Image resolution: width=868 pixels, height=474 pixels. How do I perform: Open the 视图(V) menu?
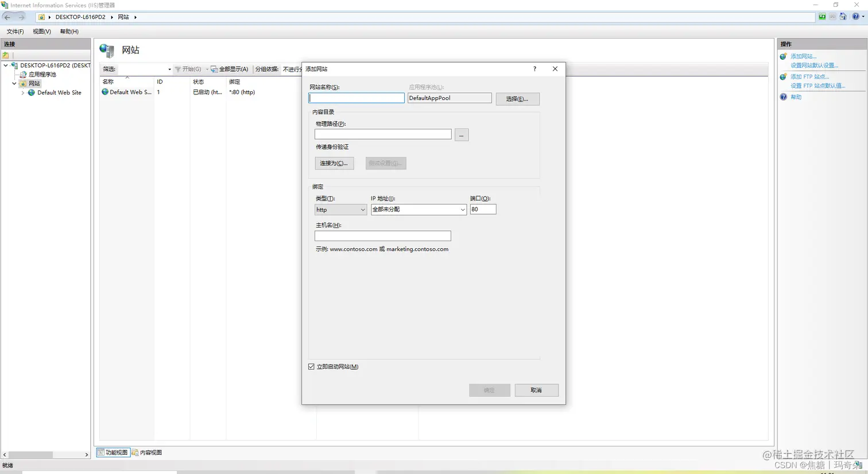pos(41,32)
